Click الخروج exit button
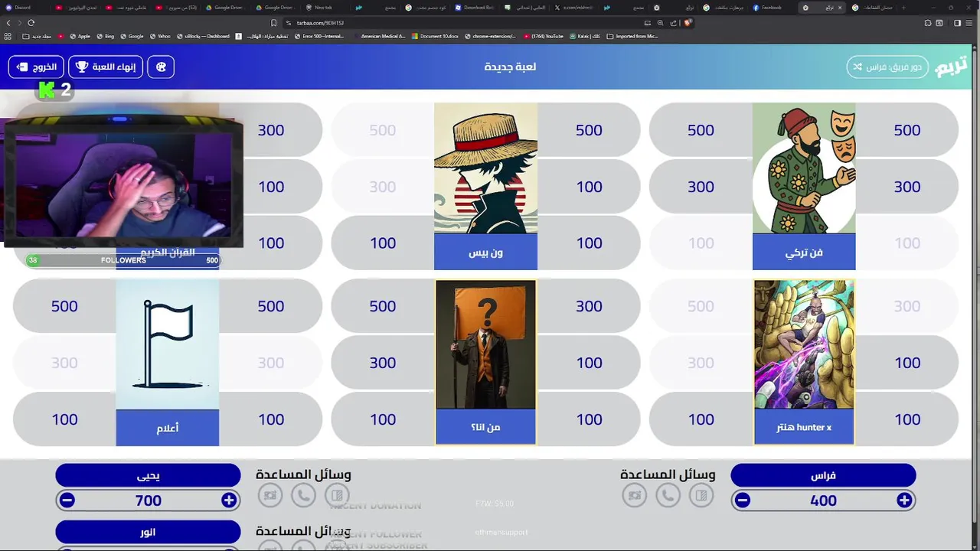The width and height of the screenshot is (980, 551). pos(36,67)
